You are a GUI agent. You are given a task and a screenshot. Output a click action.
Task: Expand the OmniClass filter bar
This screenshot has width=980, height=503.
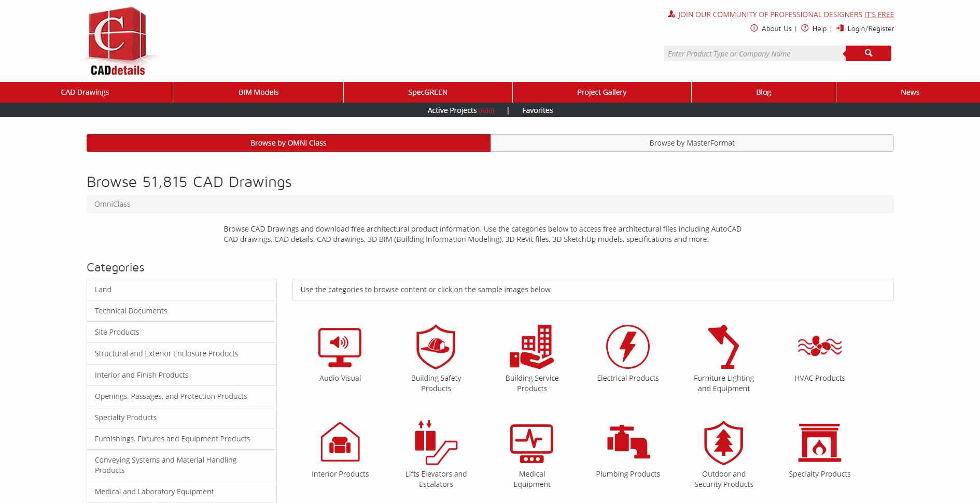coord(490,204)
